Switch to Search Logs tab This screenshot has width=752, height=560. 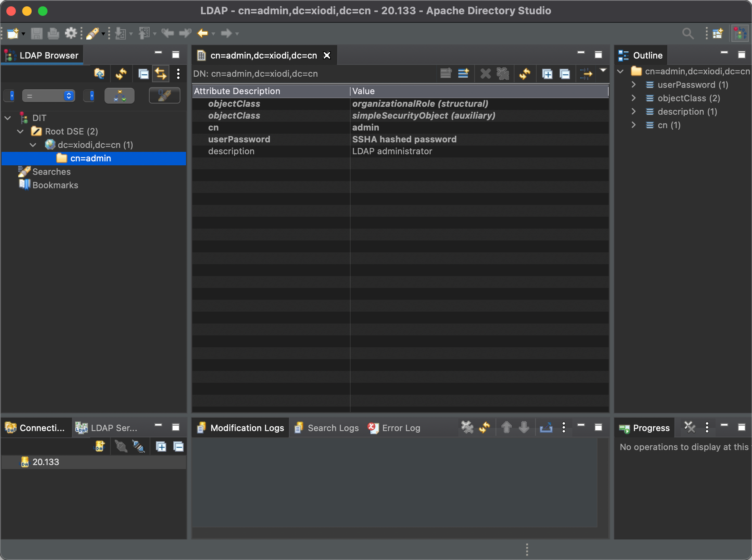click(x=327, y=428)
